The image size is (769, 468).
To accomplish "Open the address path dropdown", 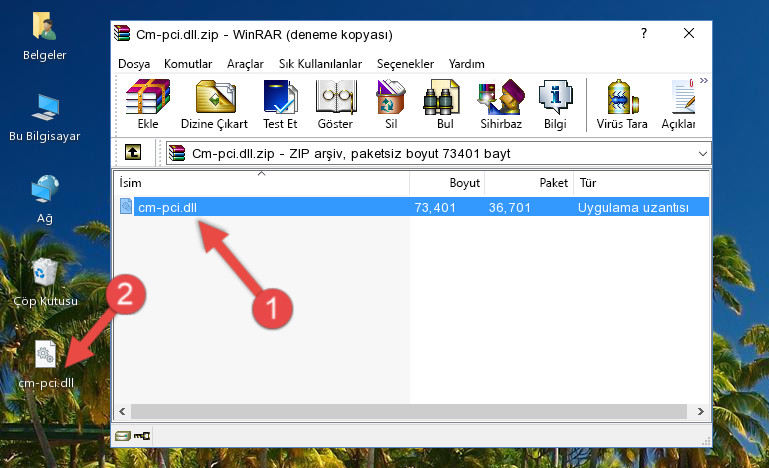I will [702, 154].
